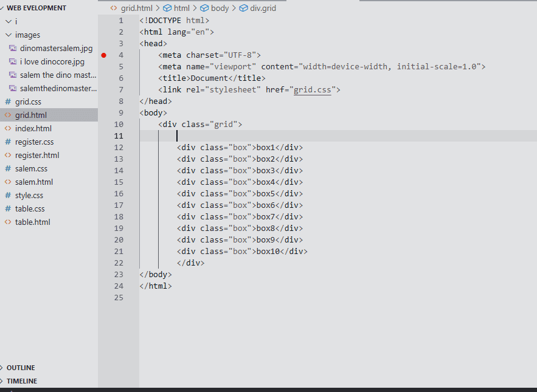Viewport: 537px width, 392px height.
Task: Select the html breadcrumb element
Action: [181, 9]
